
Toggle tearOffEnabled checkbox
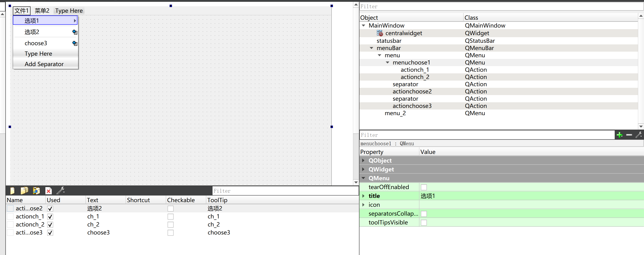click(424, 187)
